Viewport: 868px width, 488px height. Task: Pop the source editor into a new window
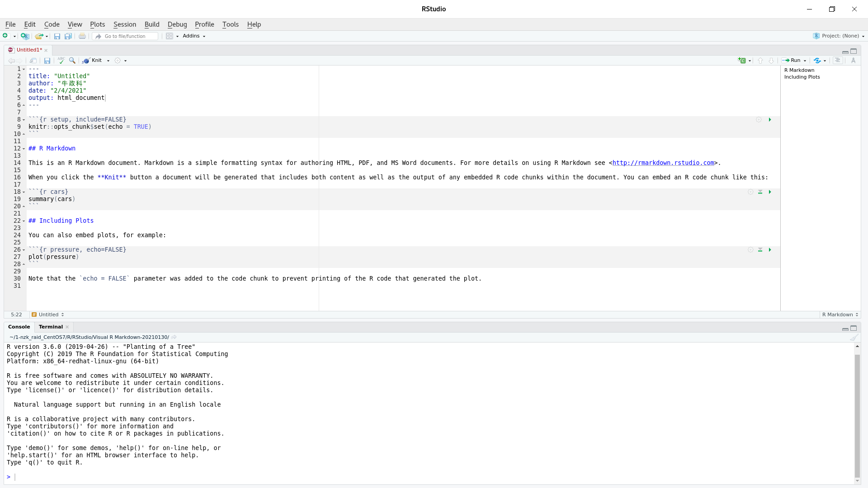pyautogui.click(x=33, y=60)
